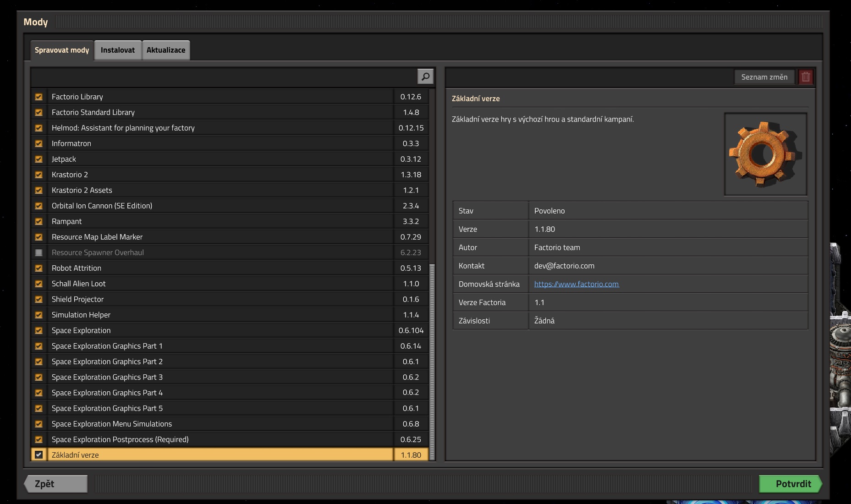Click the rusty gear mod thumbnail
The height and width of the screenshot is (504, 851).
(765, 154)
